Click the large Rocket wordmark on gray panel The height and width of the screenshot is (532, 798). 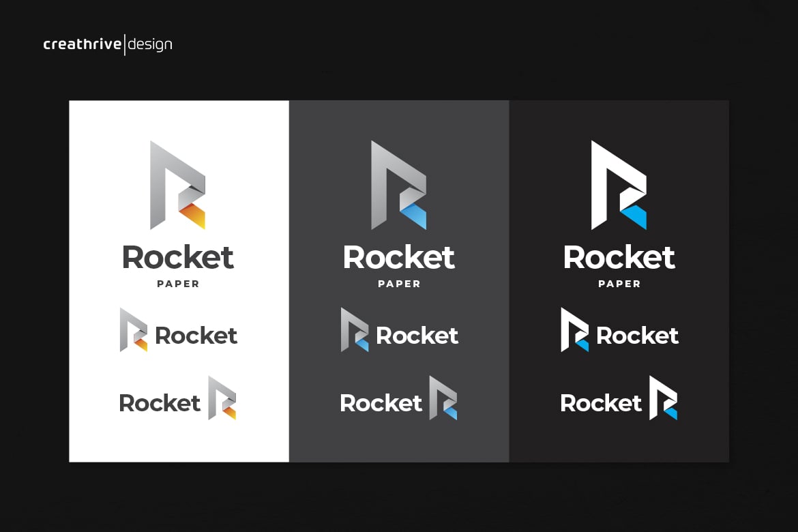[x=399, y=257]
